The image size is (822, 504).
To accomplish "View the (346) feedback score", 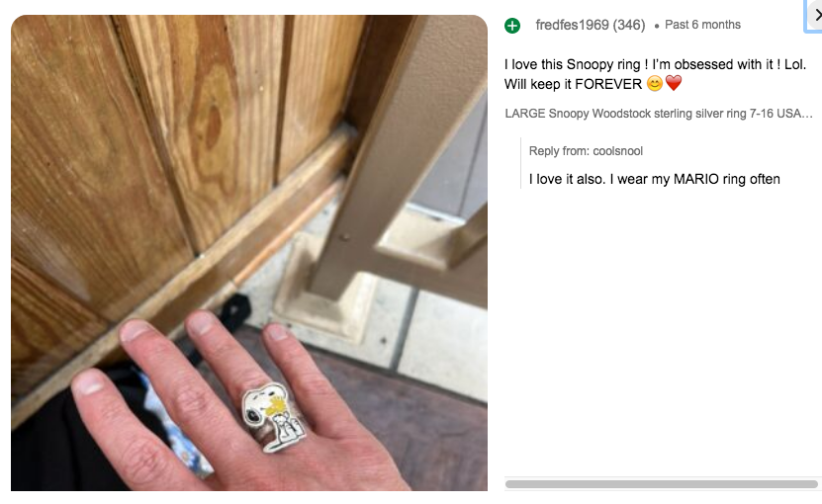I will 629,25.
